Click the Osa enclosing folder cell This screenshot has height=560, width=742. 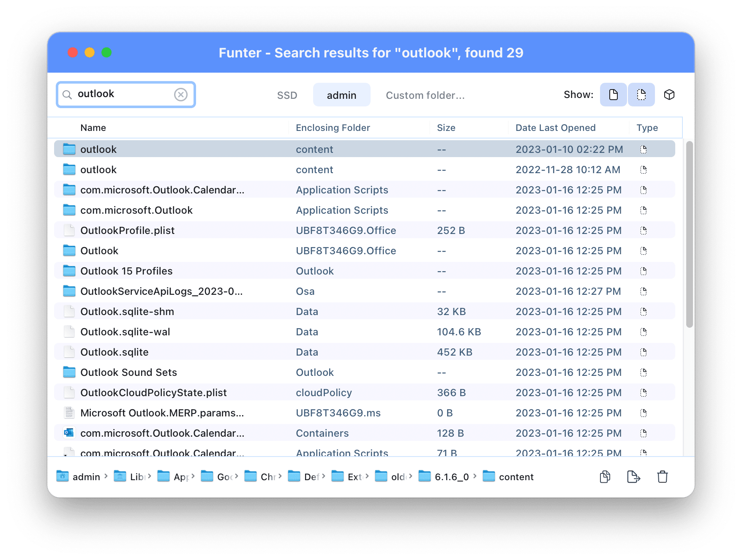(x=305, y=291)
